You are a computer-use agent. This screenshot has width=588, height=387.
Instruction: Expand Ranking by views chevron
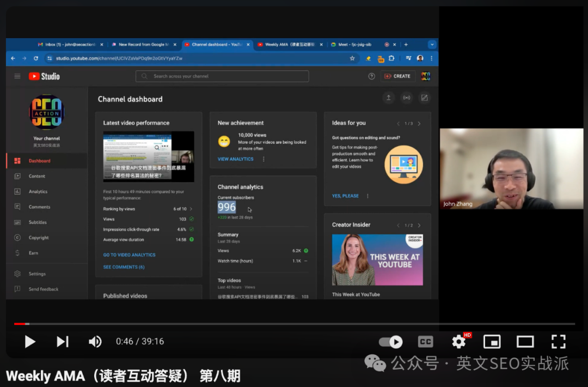pos(191,209)
